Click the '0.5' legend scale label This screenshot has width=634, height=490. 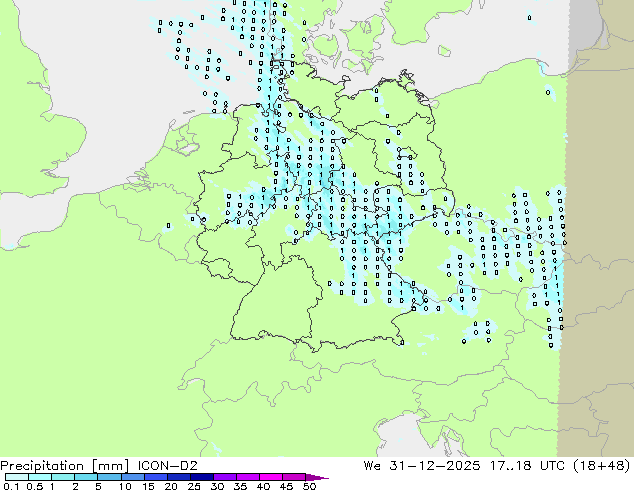point(35,486)
